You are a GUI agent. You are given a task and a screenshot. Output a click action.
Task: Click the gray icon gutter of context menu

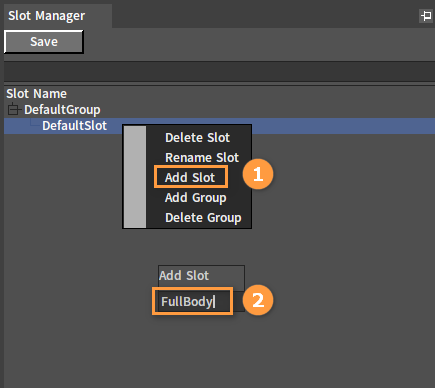tap(135, 177)
